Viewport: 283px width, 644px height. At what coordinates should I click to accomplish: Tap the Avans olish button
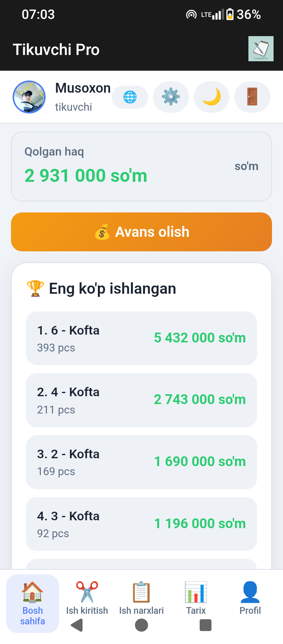pos(141,232)
